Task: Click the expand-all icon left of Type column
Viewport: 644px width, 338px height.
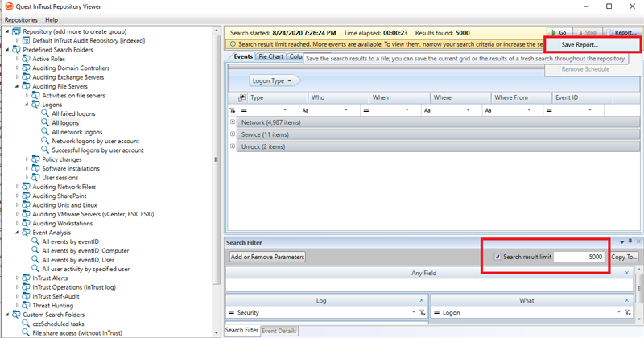Action: click(x=242, y=97)
